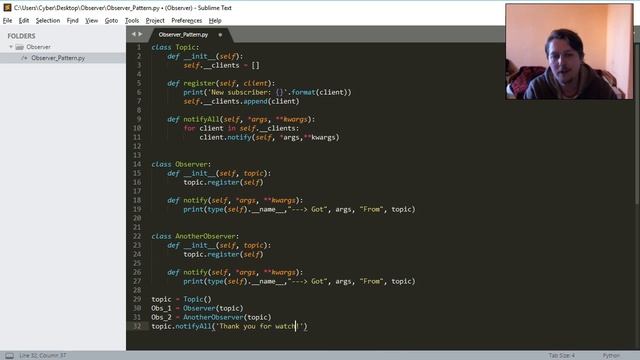Change the Python syntax selector
This screenshot has height=360, width=640.
pyautogui.click(x=611, y=356)
